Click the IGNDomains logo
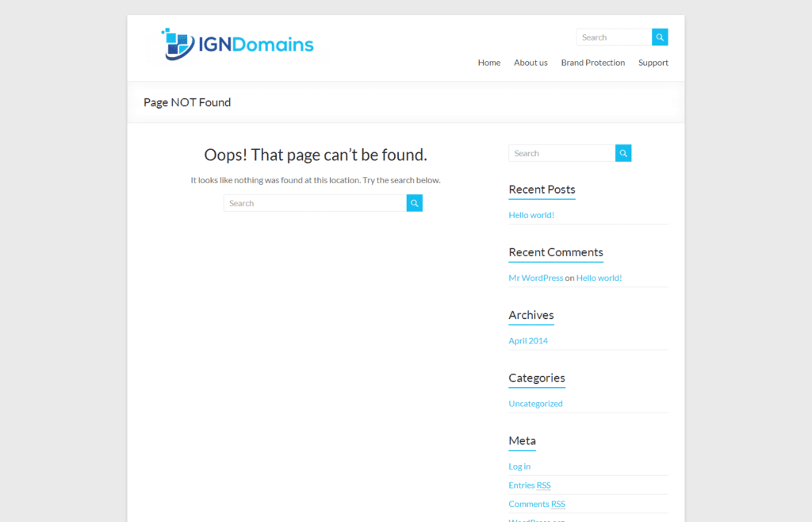 [178, 44]
